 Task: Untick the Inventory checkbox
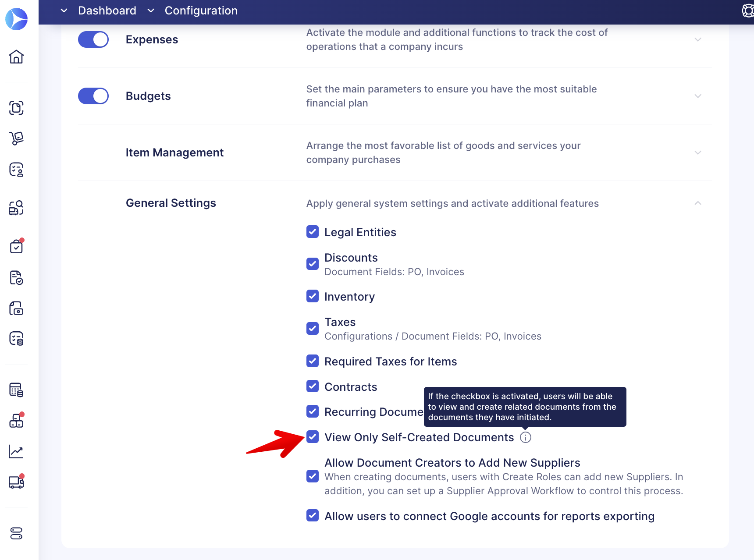pos(313,296)
